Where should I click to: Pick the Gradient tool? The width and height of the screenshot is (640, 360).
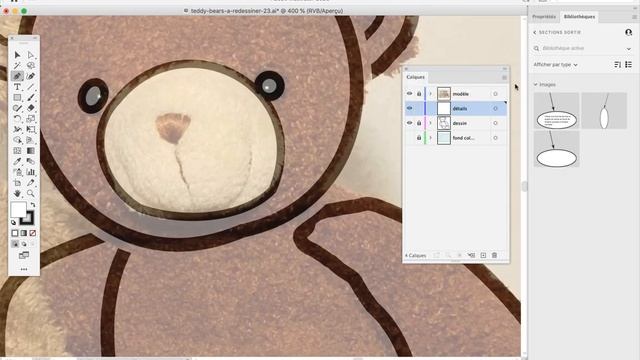(x=31, y=151)
